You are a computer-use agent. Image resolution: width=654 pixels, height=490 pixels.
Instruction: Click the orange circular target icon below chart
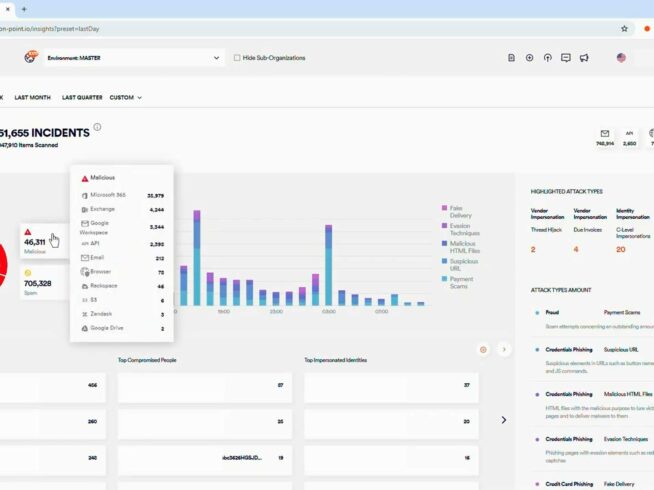point(483,349)
